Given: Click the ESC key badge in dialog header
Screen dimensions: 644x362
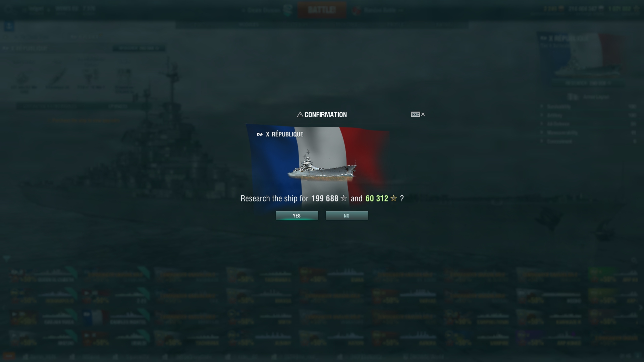Looking at the screenshot, I should pos(415,114).
